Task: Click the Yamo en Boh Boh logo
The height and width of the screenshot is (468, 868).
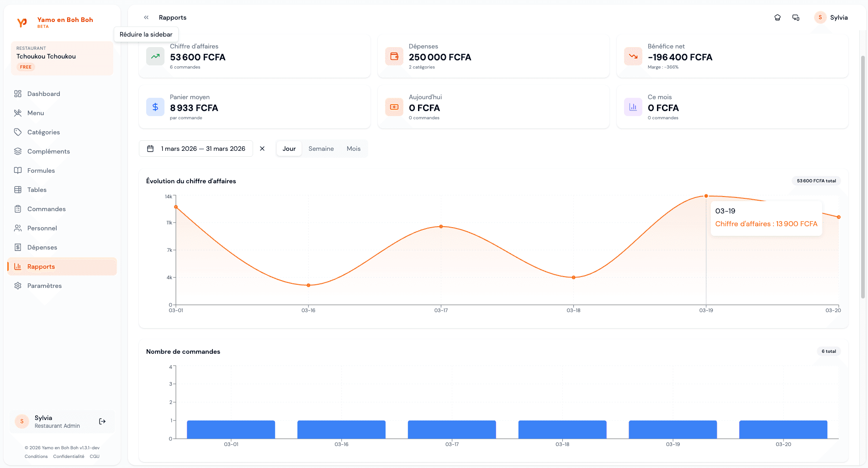Action: pos(22,22)
